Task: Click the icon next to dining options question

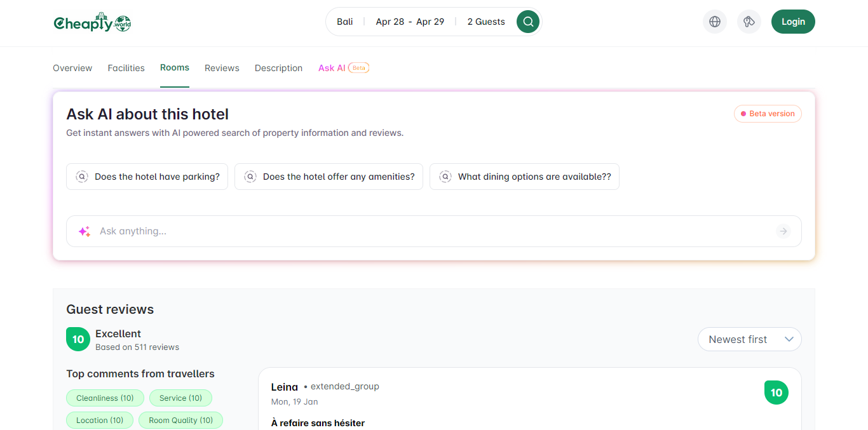Action: [445, 177]
